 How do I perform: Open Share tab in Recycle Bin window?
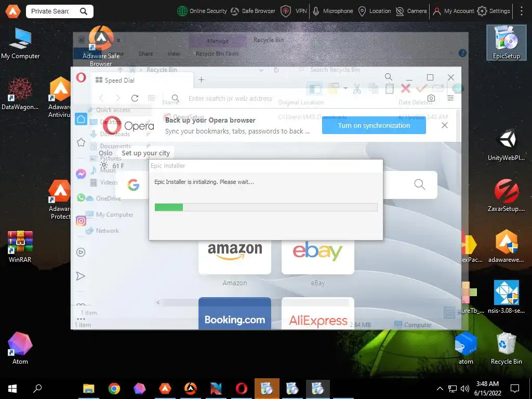(x=145, y=54)
